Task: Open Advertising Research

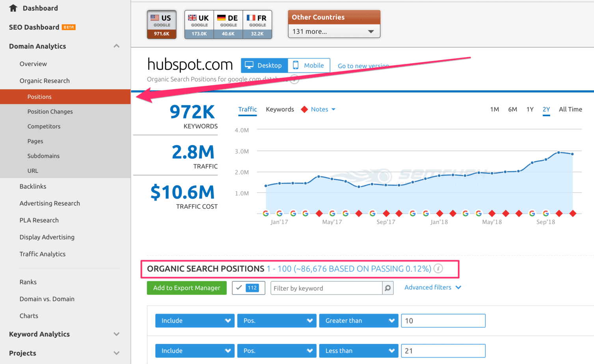Action: (50, 203)
